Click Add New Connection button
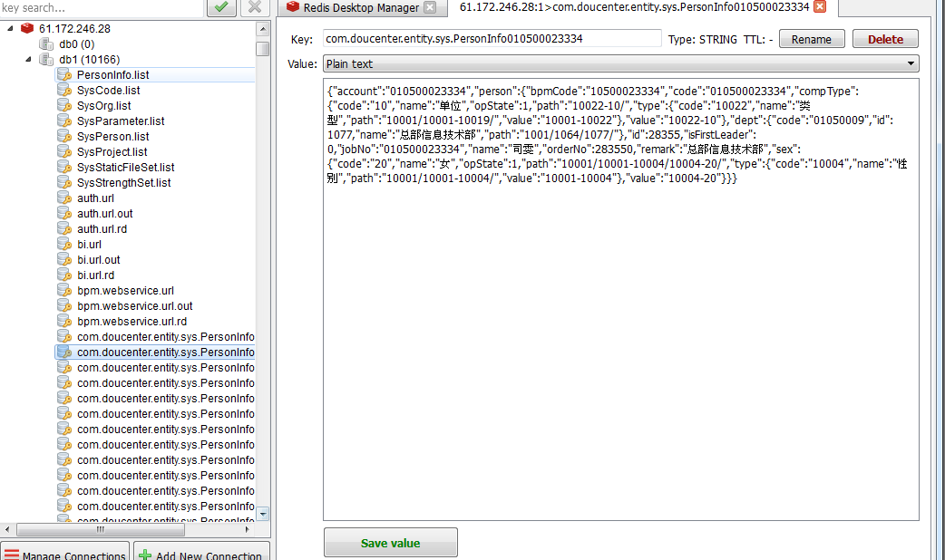The height and width of the screenshot is (560, 945). point(202,552)
